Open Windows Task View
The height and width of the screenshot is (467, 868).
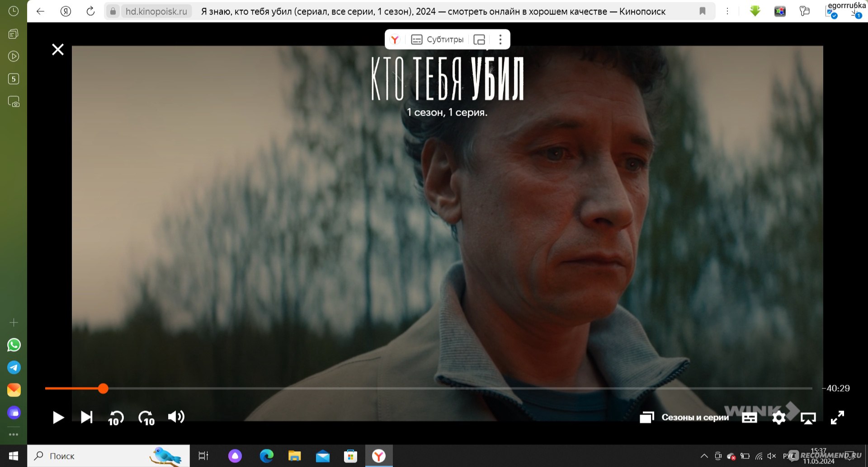(203, 456)
